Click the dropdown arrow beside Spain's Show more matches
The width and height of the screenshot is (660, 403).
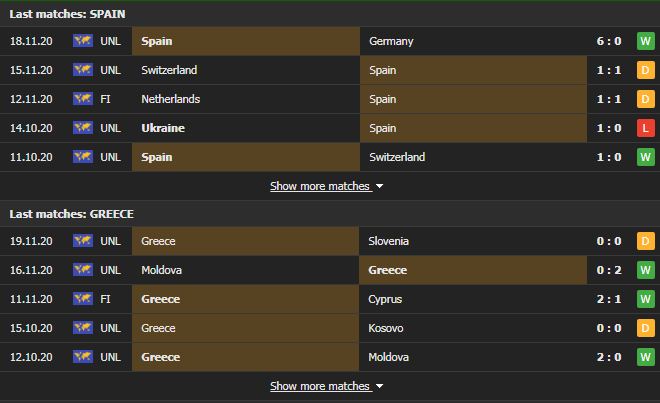379,186
